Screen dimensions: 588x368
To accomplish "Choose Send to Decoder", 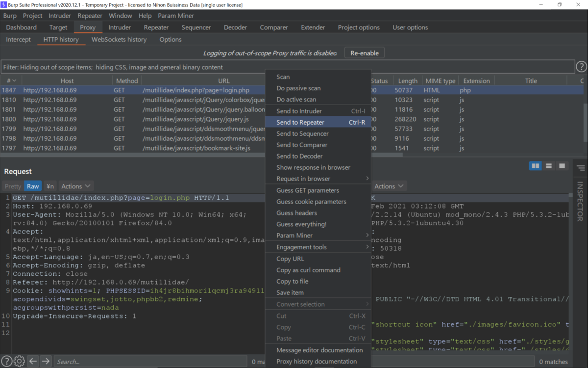I will (x=318, y=156).
